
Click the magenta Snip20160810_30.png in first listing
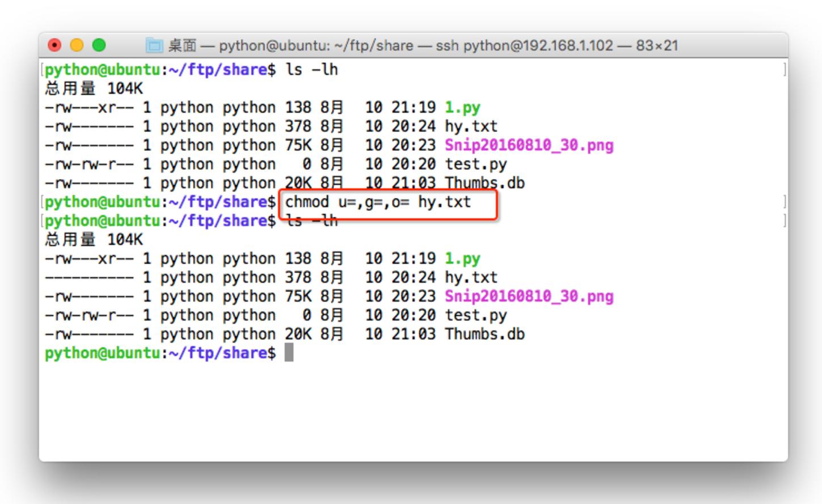click(x=529, y=146)
